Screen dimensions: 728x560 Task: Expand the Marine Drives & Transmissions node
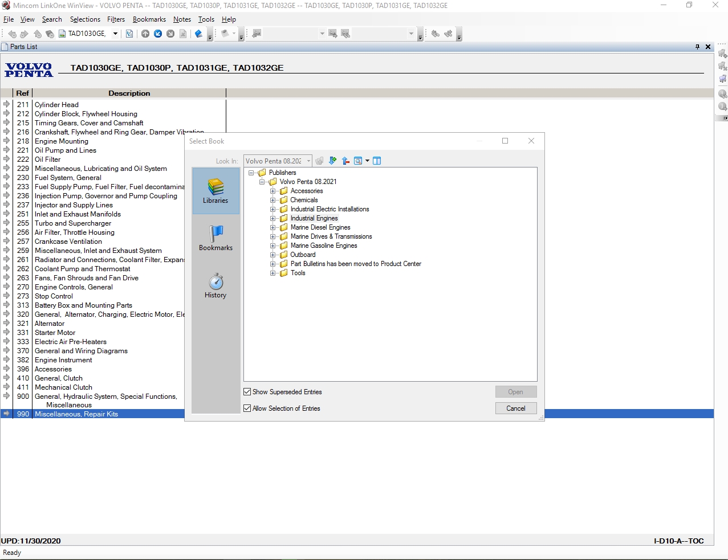coord(273,236)
